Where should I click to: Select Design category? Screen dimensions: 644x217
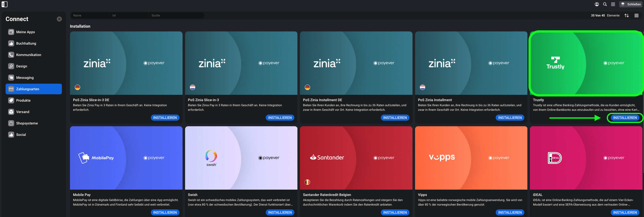[34, 66]
